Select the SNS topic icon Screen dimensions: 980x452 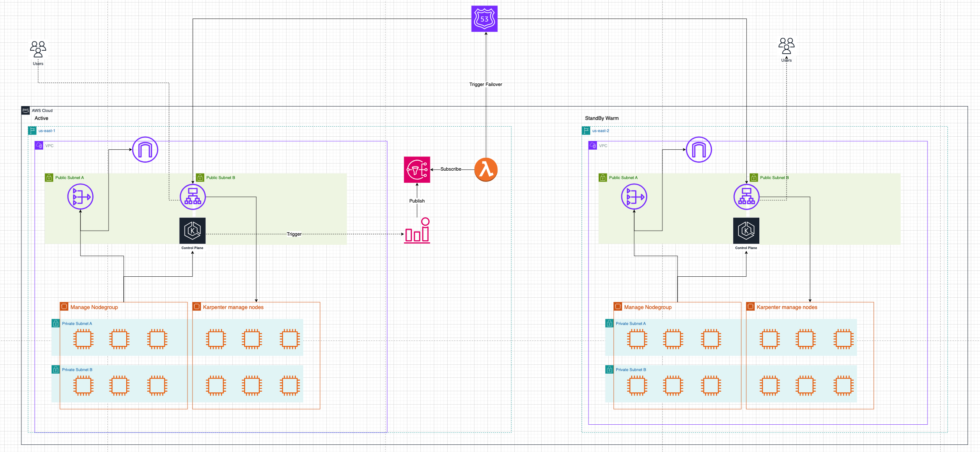(417, 169)
